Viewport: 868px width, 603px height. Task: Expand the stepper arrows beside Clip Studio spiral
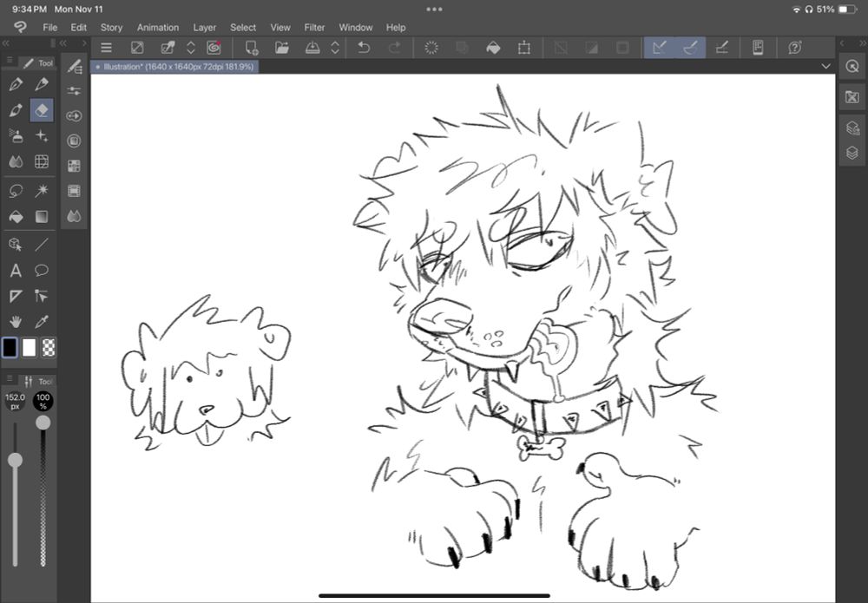[190, 48]
